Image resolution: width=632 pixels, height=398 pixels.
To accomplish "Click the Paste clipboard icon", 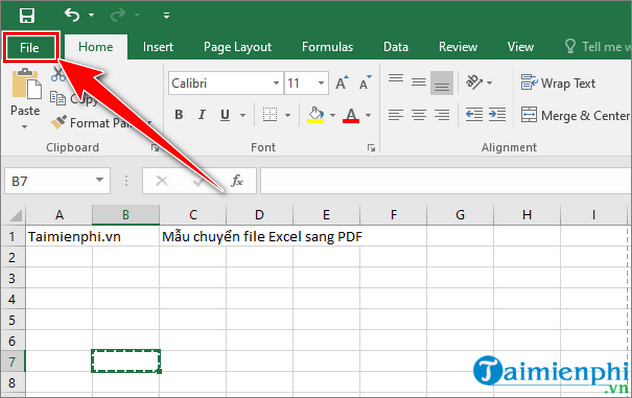I will (26, 84).
